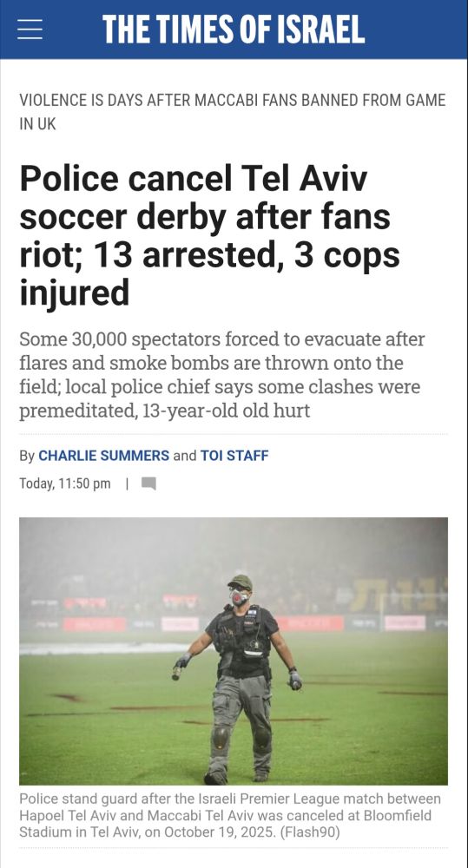Open the stadium photo of police officer
This screenshot has height=868, width=468.
234,651
